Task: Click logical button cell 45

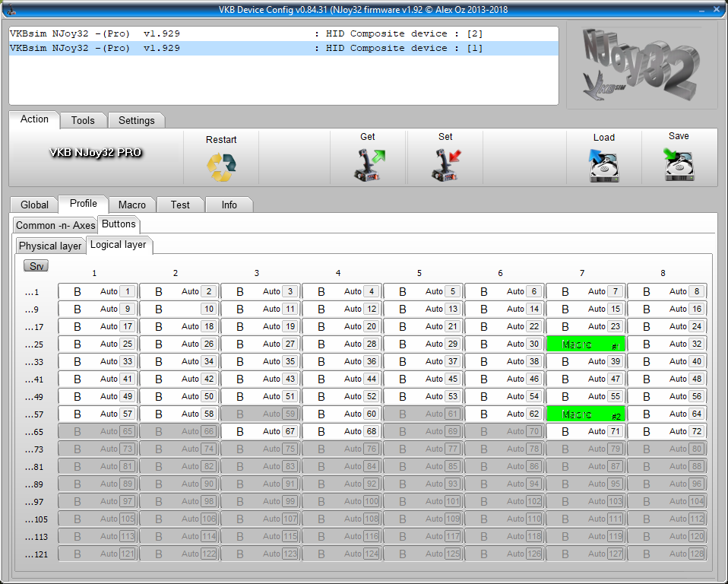Action: click(423, 379)
